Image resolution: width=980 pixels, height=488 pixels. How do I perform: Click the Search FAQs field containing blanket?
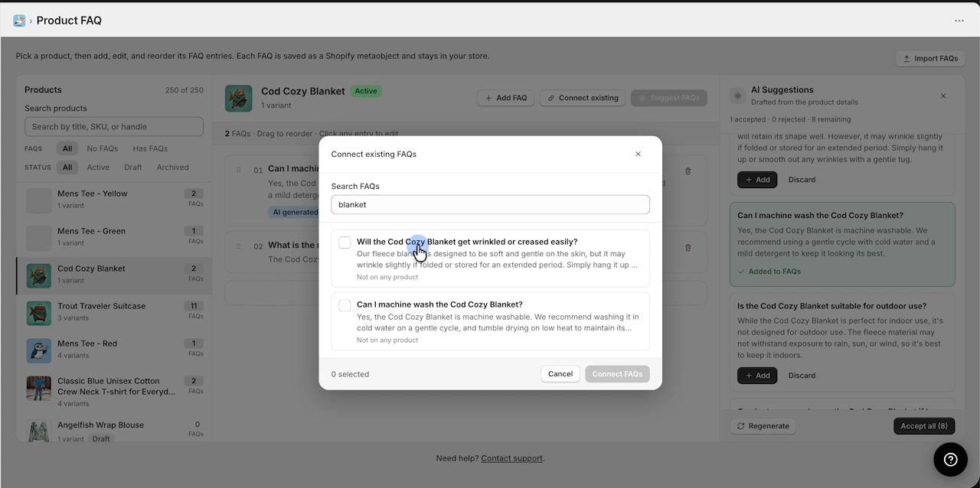click(490, 205)
